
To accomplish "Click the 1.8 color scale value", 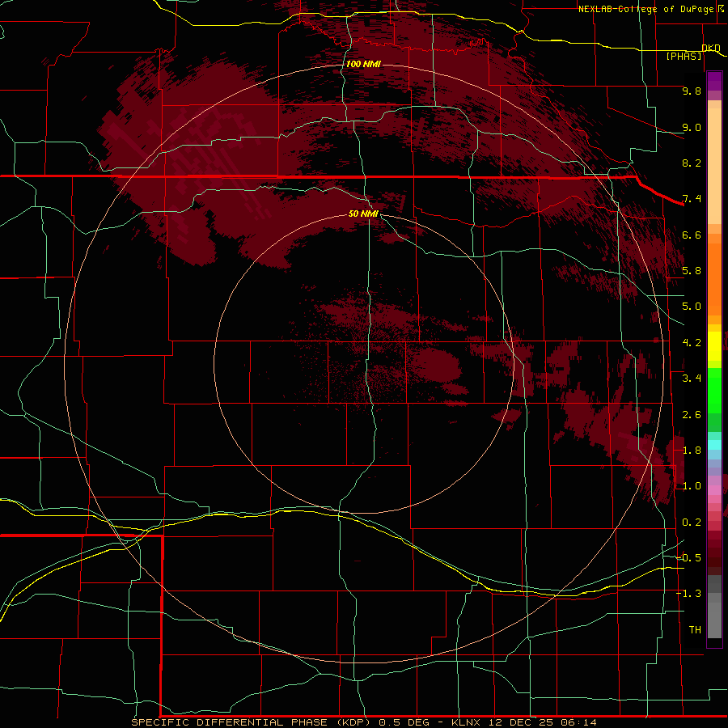I will point(692,451).
